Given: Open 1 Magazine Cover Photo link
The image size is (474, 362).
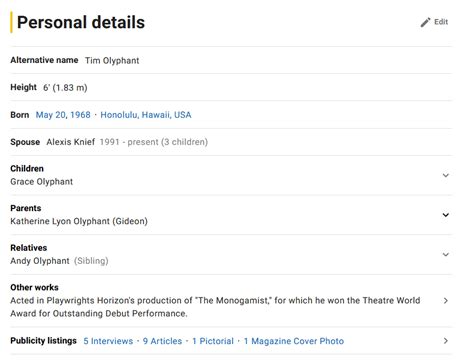Looking at the screenshot, I should coord(294,341).
